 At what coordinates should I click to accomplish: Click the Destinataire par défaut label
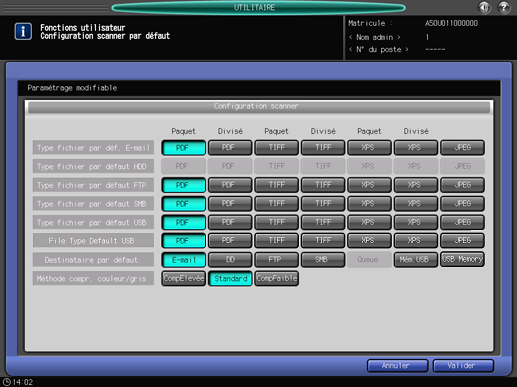93,260
